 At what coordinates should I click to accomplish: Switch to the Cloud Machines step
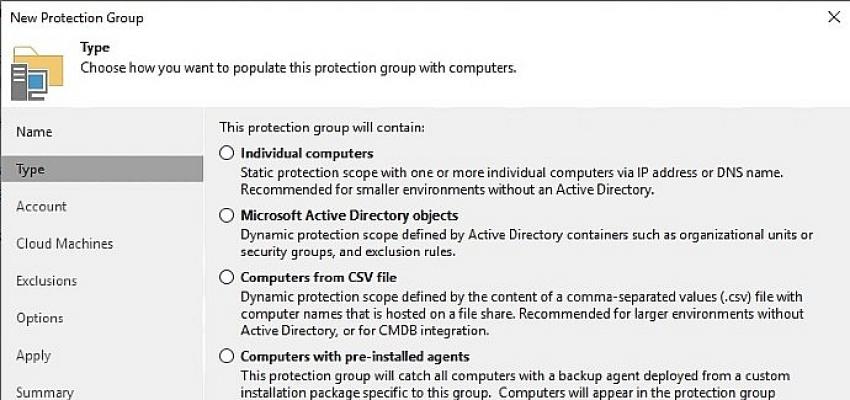[x=64, y=243]
